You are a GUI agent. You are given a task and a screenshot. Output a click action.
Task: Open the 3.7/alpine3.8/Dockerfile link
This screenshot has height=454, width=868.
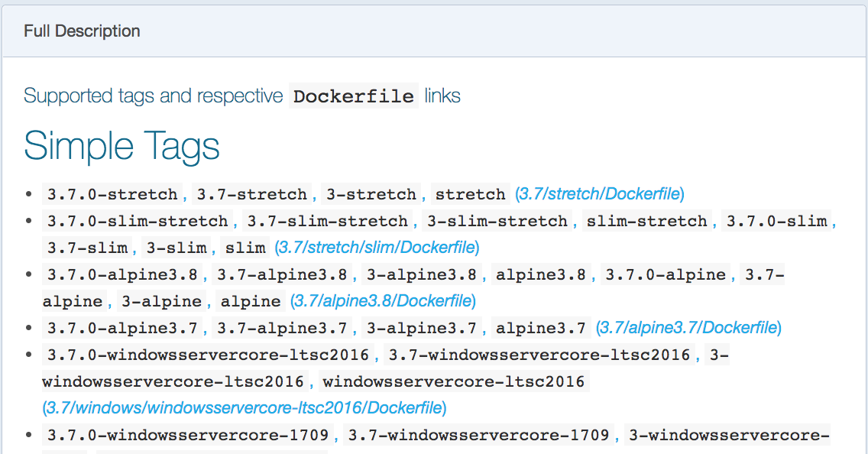(383, 301)
